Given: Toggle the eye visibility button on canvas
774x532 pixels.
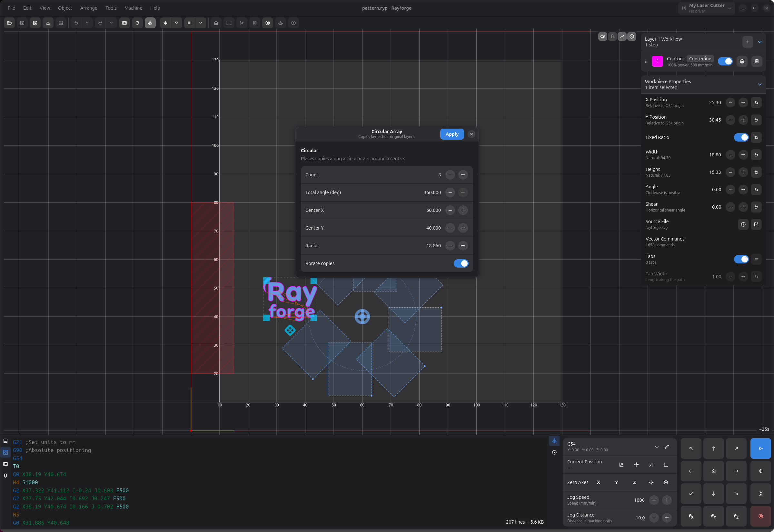Looking at the screenshot, I should 603,37.
